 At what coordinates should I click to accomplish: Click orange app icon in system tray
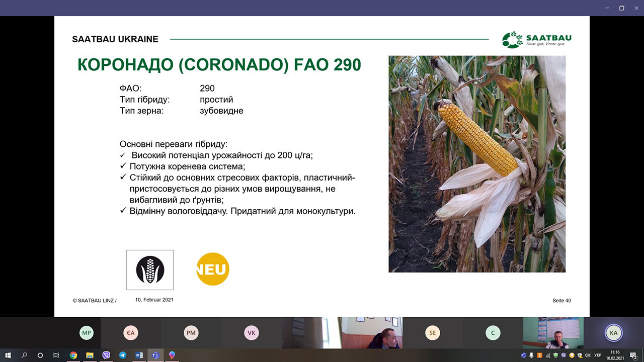539,355
